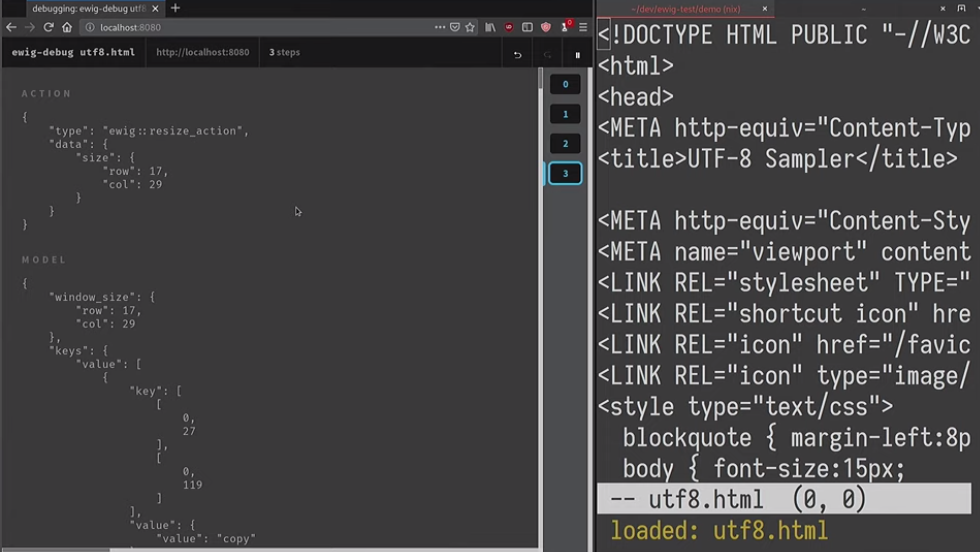This screenshot has height=552, width=980.
Task: Click the rewind/reset playback icon
Action: click(x=517, y=54)
